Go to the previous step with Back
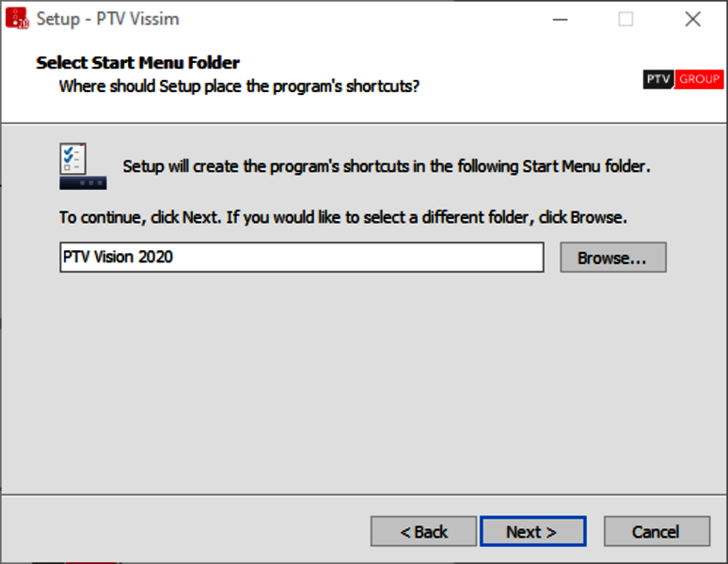Screen dimensions: 728x564 (423, 531)
